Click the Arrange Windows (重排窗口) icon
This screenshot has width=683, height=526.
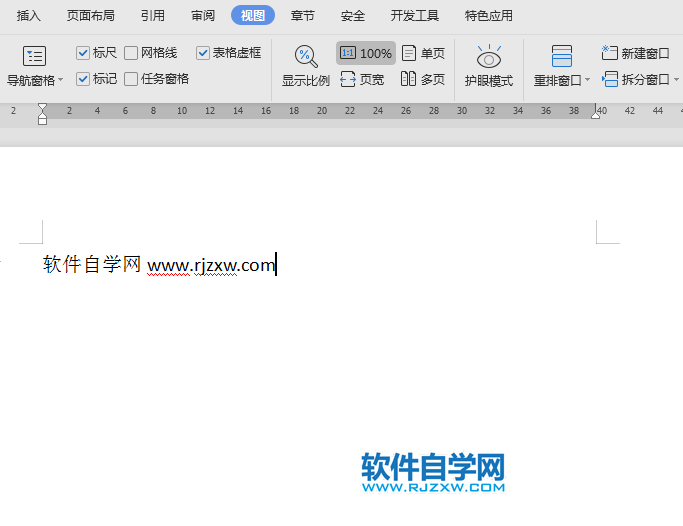tap(561, 57)
